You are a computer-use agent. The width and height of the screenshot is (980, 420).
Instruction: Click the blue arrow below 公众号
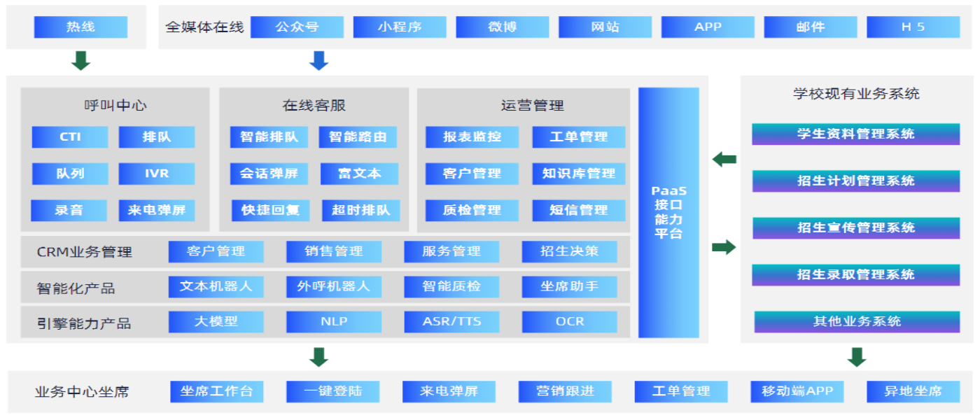(x=318, y=61)
